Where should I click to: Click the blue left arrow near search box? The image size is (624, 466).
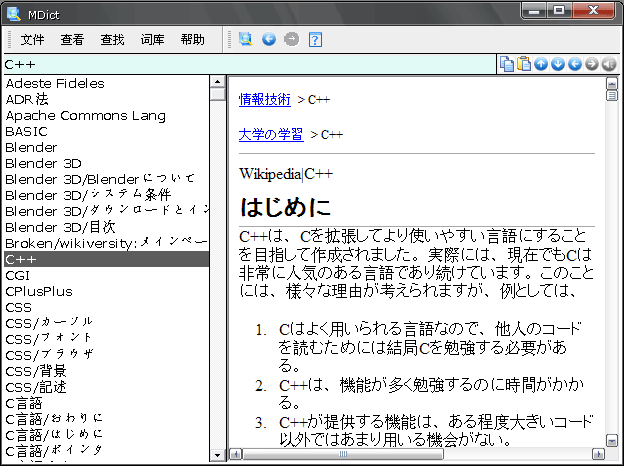click(575, 65)
